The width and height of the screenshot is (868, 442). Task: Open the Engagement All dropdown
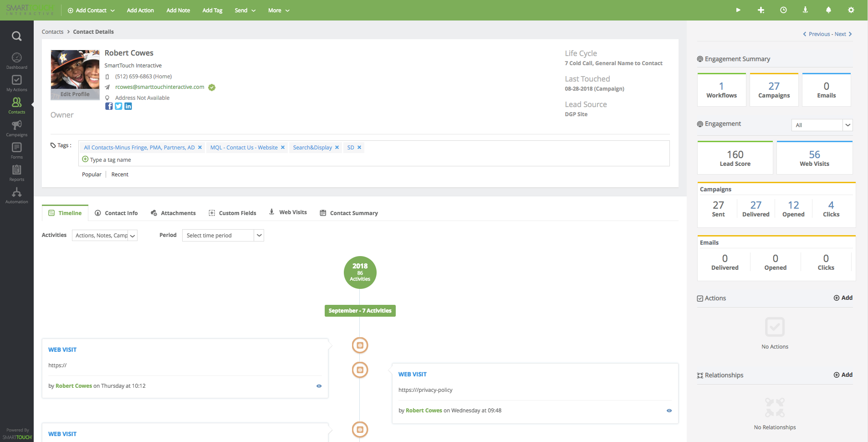coord(822,125)
